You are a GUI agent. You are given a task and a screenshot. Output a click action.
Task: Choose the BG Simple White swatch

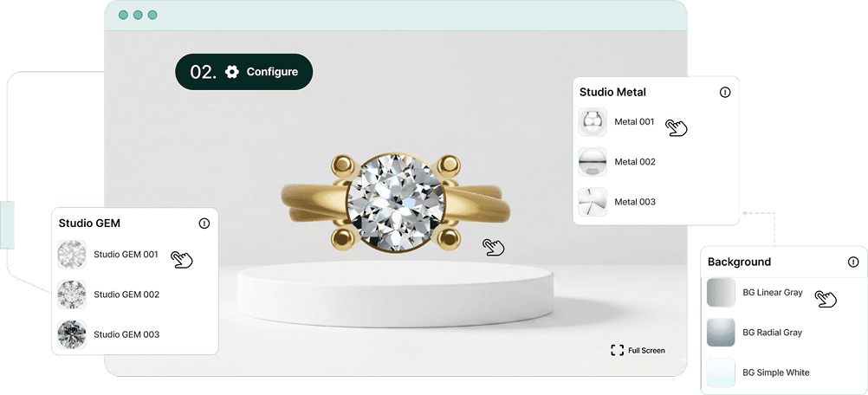721,372
